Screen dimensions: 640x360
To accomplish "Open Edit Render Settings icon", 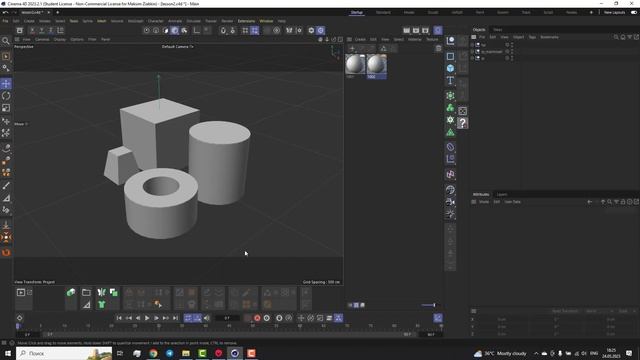I will [425, 30].
